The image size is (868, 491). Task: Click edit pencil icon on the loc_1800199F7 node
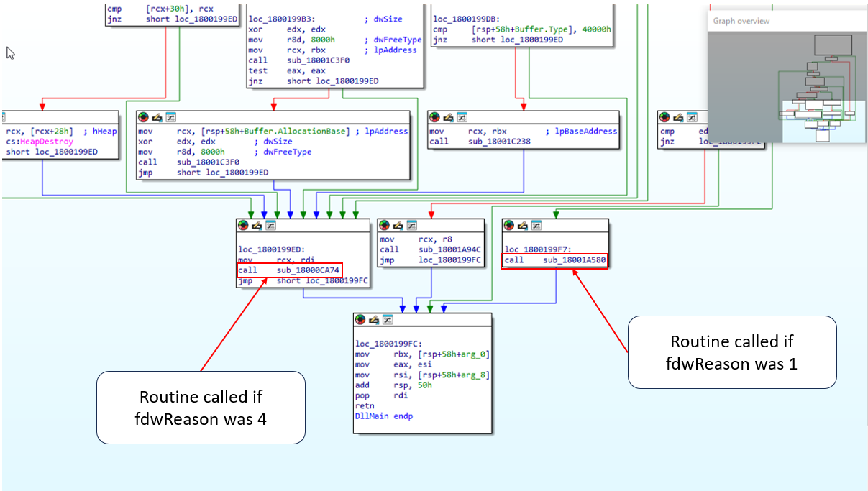click(x=523, y=225)
